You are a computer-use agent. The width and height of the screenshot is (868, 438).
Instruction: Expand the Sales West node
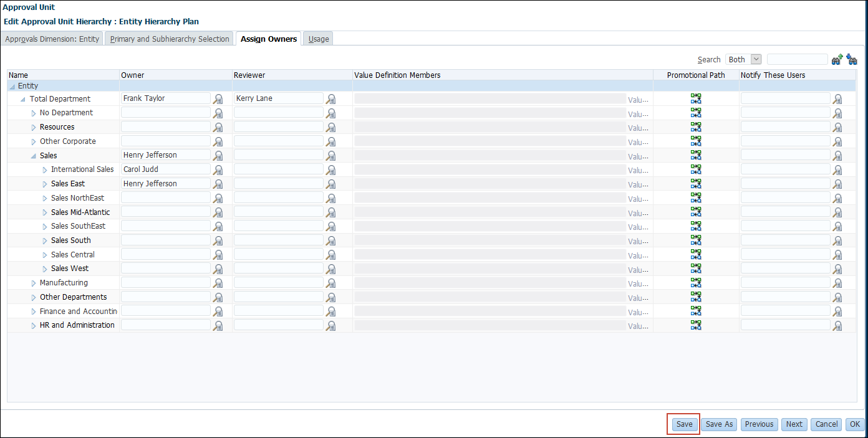[x=45, y=269]
